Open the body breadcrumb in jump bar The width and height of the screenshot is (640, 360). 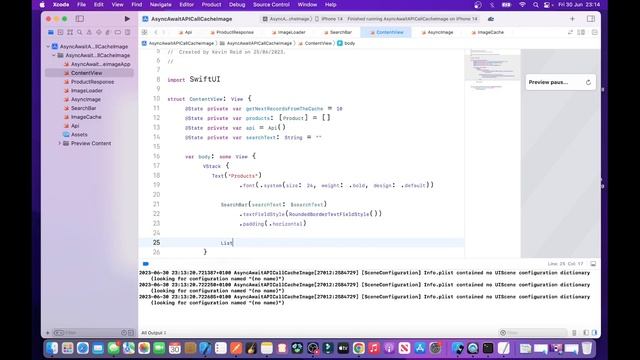pyautogui.click(x=346, y=43)
